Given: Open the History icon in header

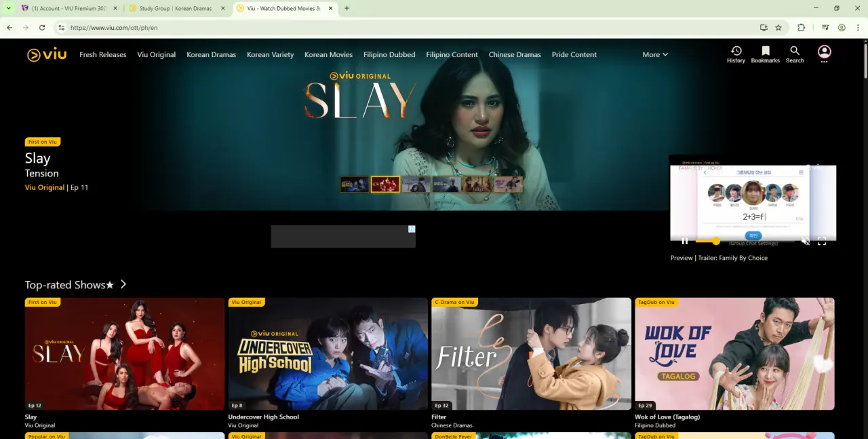Looking at the screenshot, I should [x=736, y=54].
